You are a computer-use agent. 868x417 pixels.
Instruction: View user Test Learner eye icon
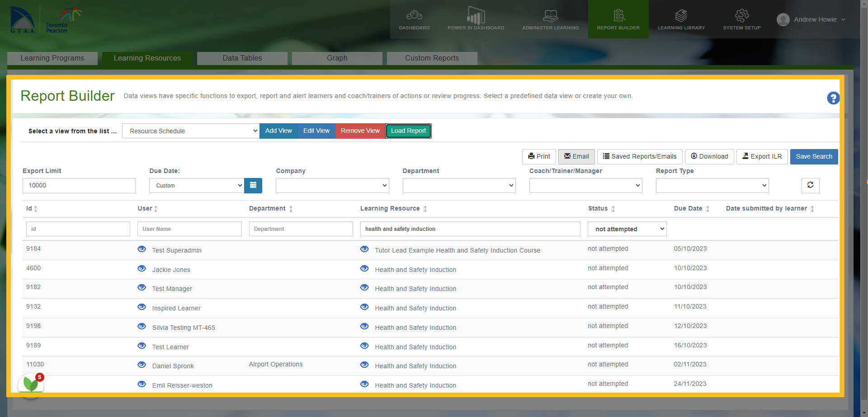pyautogui.click(x=142, y=346)
